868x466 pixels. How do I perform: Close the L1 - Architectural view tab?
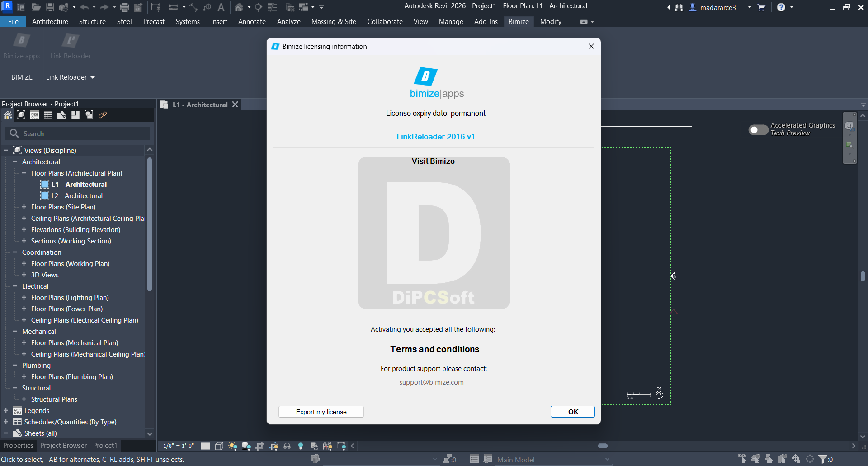(x=235, y=105)
